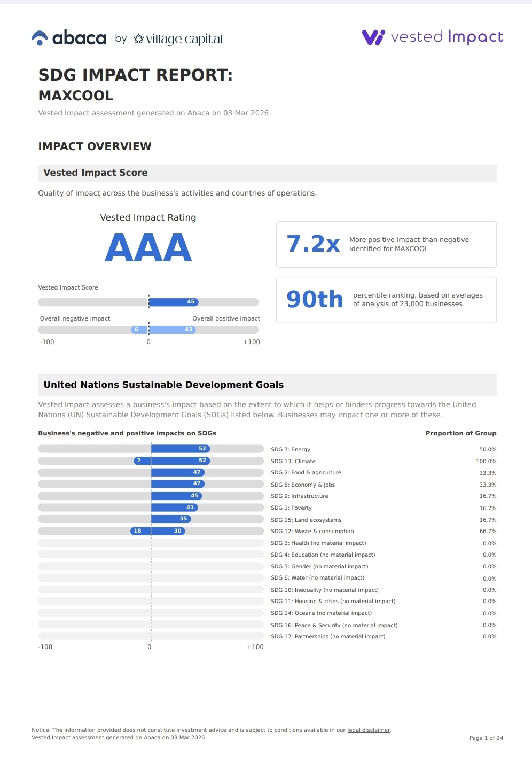Open the legal disclaimer link
This screenshot has height=757, width=532.
(x=369, y=730)
